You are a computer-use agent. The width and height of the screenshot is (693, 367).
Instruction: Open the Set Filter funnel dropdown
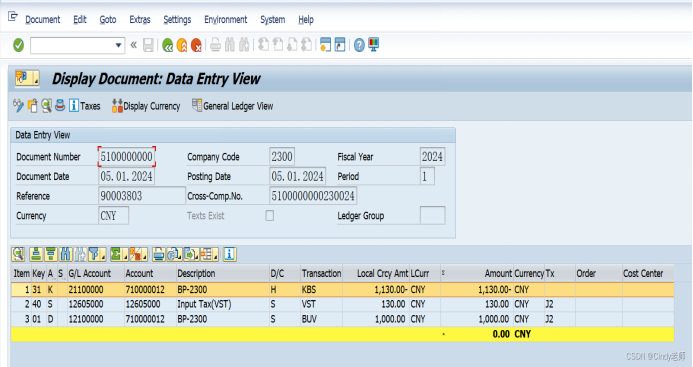click(97, 254)
